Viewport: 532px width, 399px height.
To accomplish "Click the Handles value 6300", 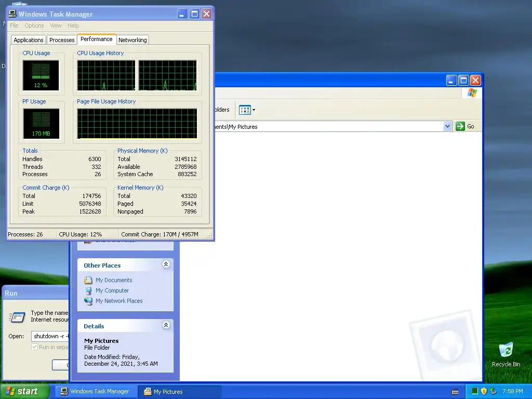I will click(x=95, y=159).
